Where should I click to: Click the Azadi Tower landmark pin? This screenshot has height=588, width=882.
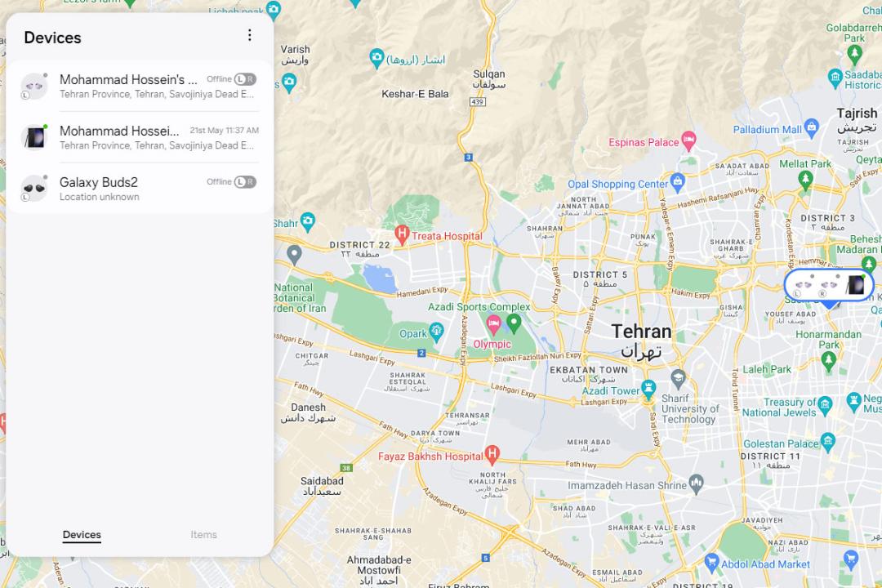(648, 389)
